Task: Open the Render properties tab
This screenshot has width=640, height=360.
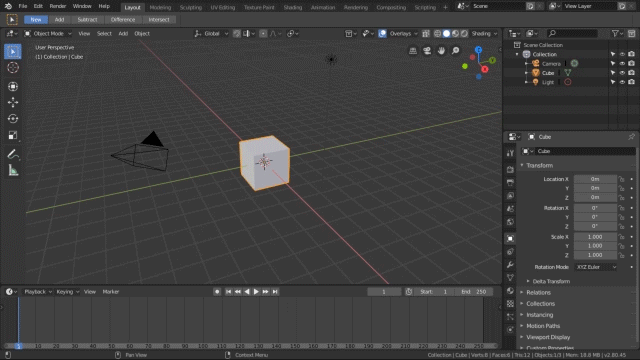Action: coord(510,169)
